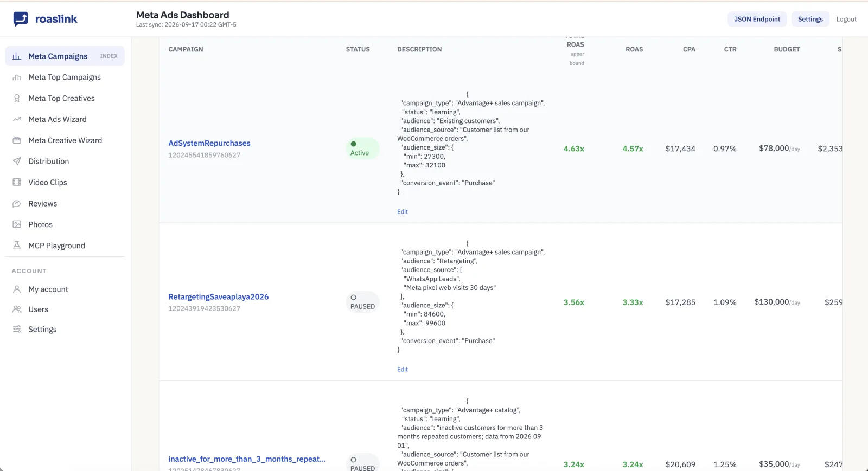
Task: Toggle PAUSED status of RetargetingSaveaplaya2026
Action: click(362, 302)
